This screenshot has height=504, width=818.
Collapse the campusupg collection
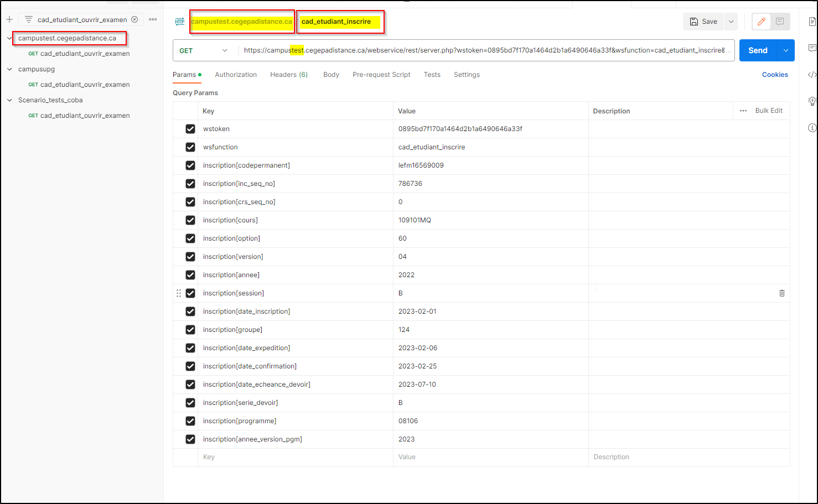tap(9, 69)
